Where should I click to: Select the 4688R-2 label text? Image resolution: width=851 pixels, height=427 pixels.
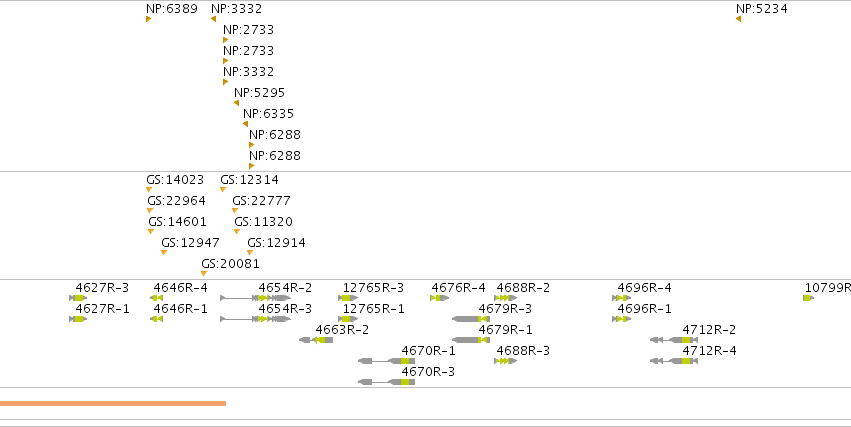coord(523,288)
